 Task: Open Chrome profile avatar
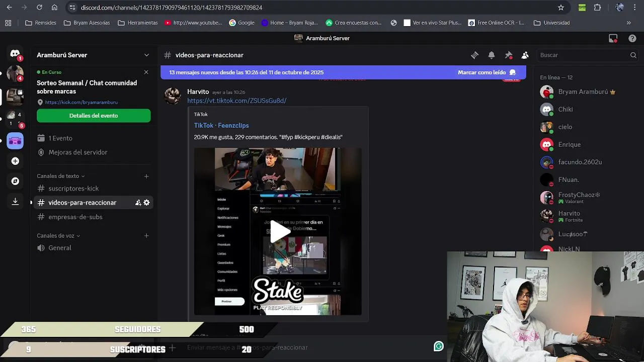click(620, 8)
